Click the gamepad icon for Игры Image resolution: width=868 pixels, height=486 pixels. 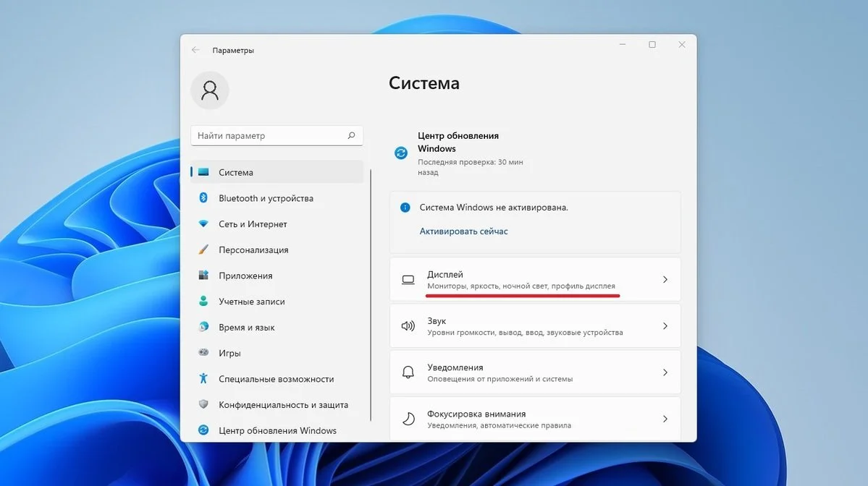[203, 352]
